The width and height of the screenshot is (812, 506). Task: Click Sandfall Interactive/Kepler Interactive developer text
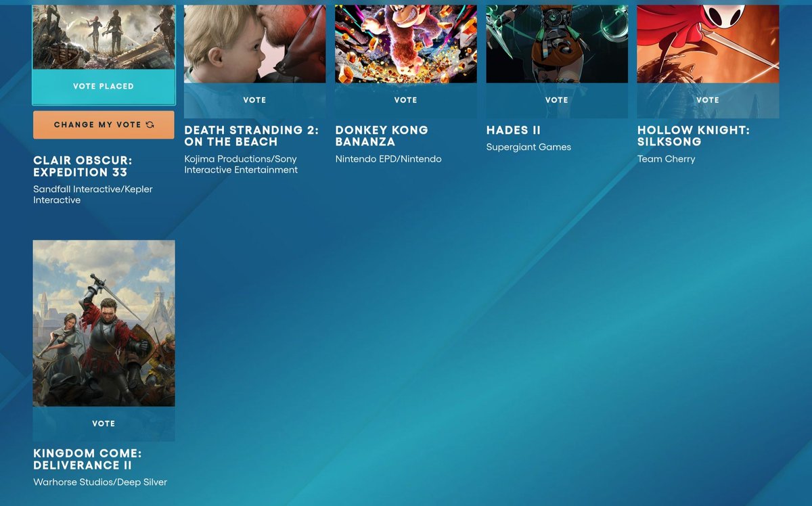click(x=93, y=195)
